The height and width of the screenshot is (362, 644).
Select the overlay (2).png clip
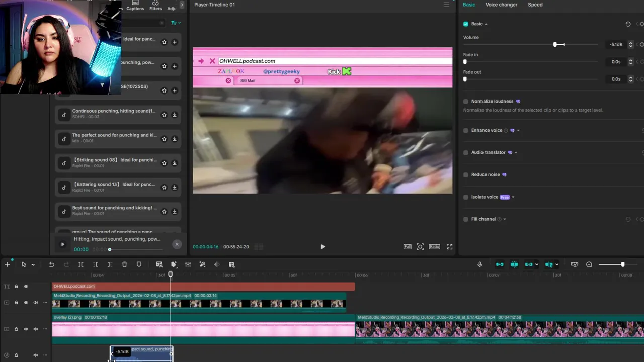tap(203, 329)
